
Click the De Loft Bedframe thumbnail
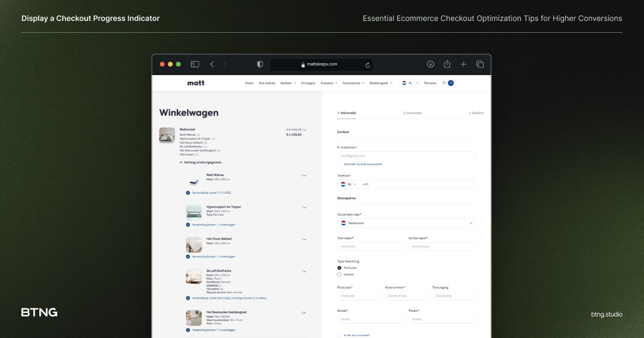coord(194,277)
